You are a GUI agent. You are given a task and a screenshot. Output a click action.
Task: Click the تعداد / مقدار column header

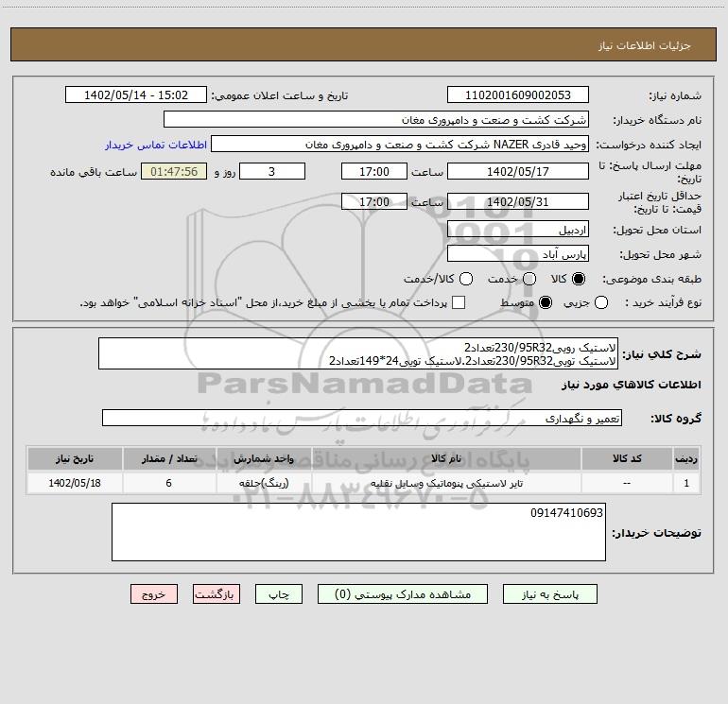click(169, 458)
